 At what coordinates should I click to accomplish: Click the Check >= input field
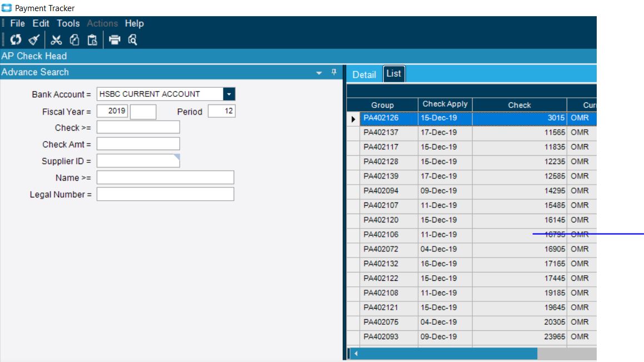click(138, 127)
